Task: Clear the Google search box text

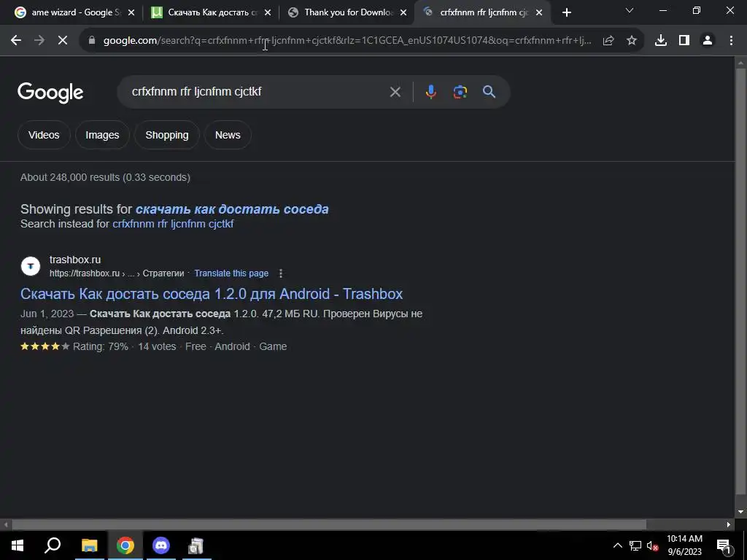Action: pos(395,92)
